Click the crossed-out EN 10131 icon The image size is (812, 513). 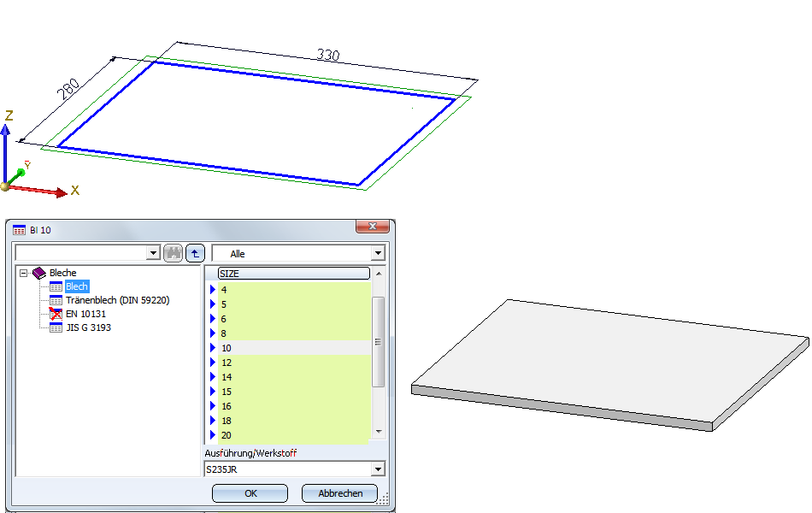coord(56,314)
